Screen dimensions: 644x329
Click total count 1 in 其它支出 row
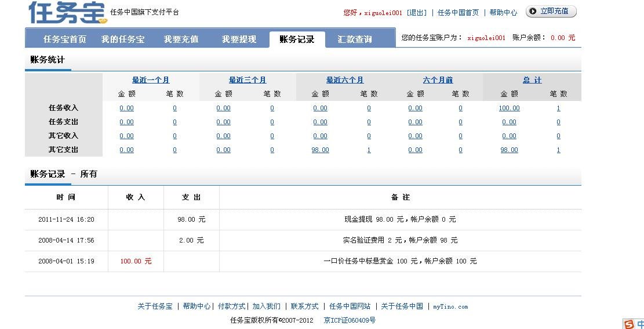coord(559,150)
